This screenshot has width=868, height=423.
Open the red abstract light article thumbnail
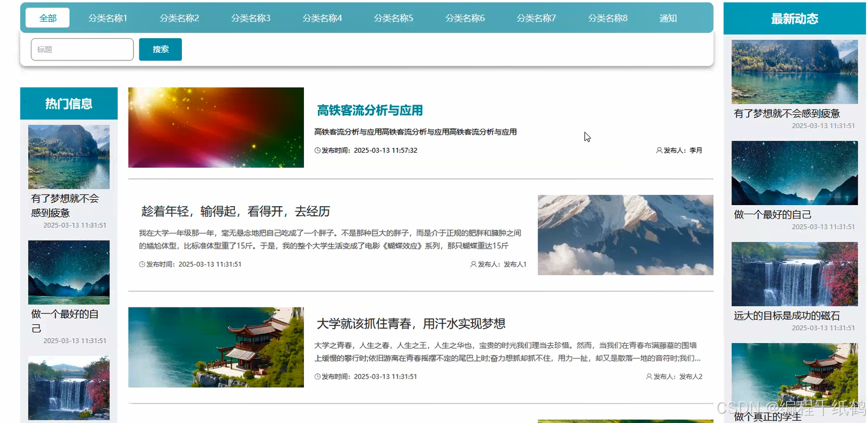click(216, 127)
